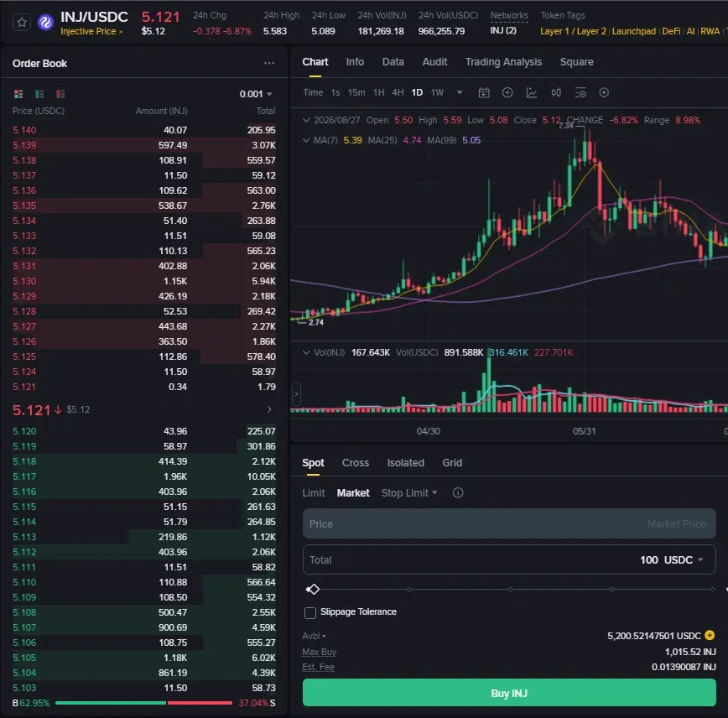The width and height of the screenshot is (728, 718).
Task: Collapse the MA indicator legend chevron
Action: [306, 140]
